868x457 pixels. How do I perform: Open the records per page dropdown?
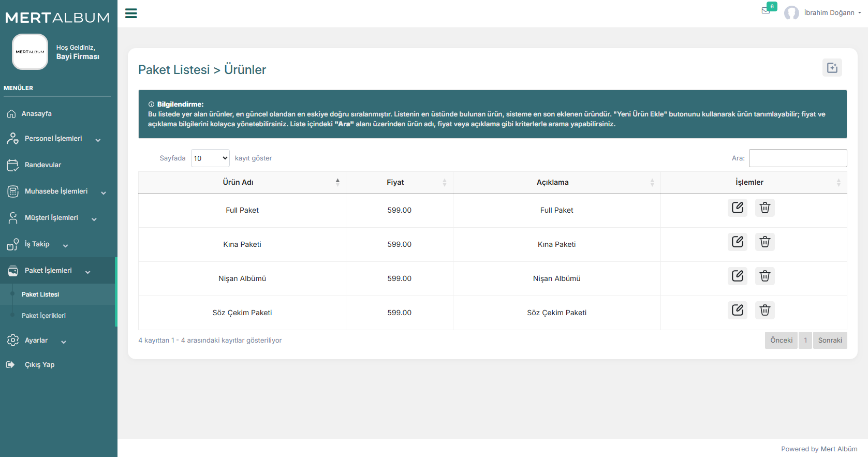point(210,158)
